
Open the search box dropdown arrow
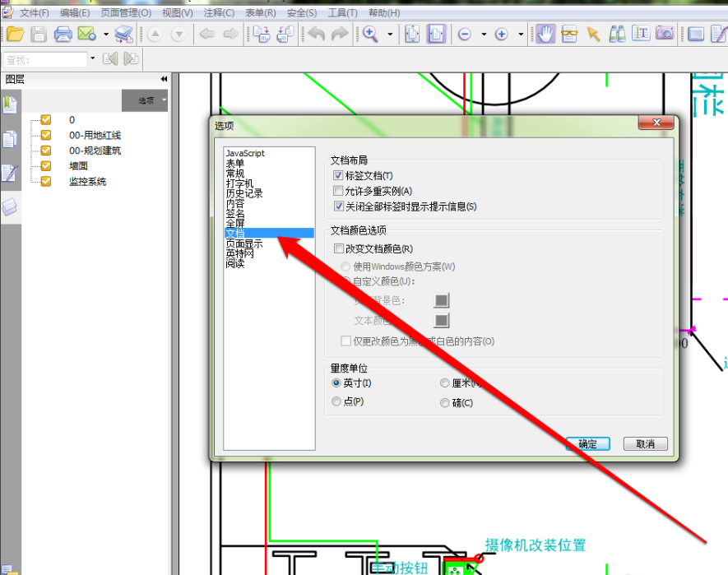click(x=92, y=58)
